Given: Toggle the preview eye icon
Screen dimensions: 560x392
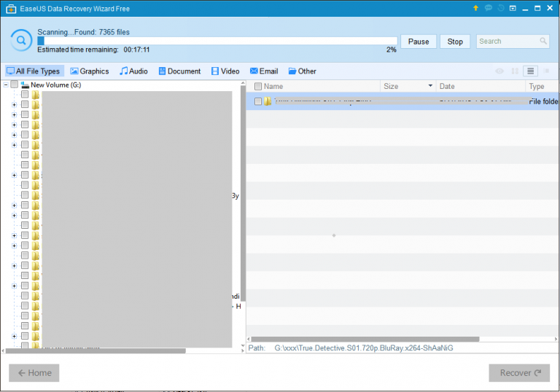Looking at the screenshot, I should [499, 71].
